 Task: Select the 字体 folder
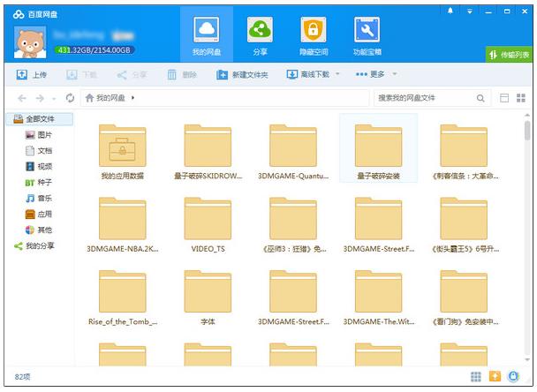208,298
